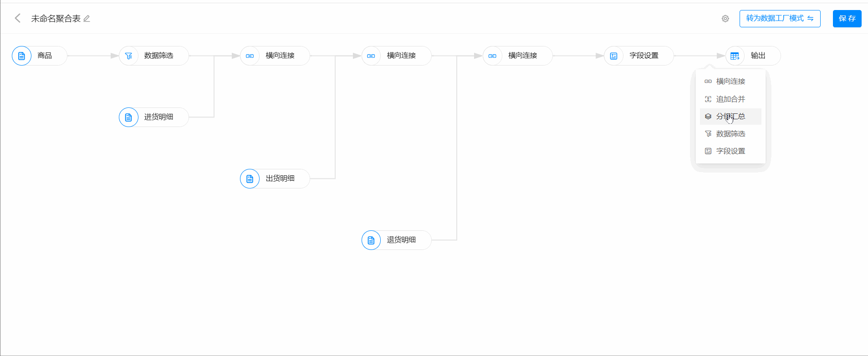868x356 pixels.
Task: Select the first 横向连接 join node icon
Action: click(x=250, y=56)
